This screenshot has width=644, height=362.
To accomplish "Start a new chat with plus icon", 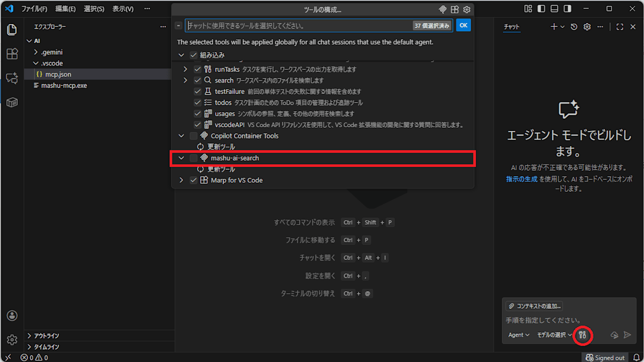I will click(554, 27).
